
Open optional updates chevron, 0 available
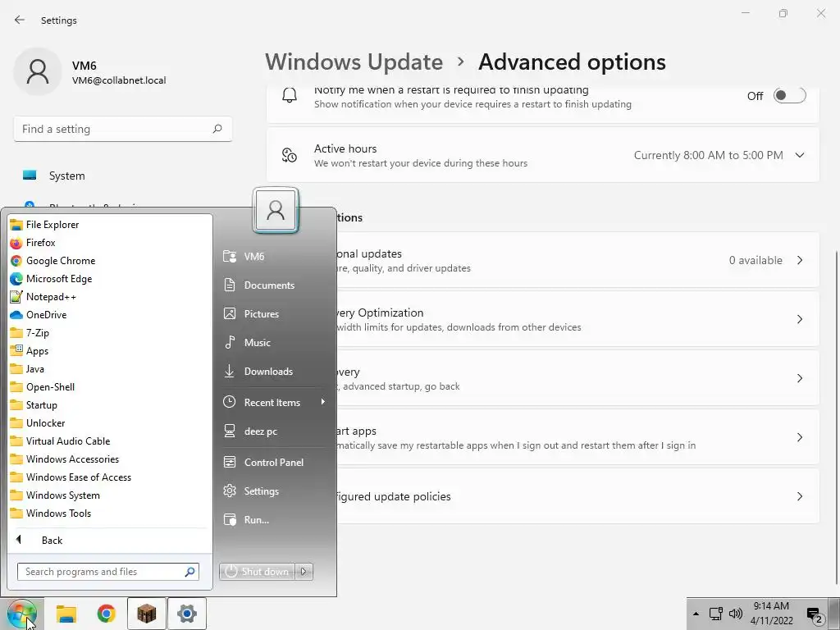coord(800,260)
